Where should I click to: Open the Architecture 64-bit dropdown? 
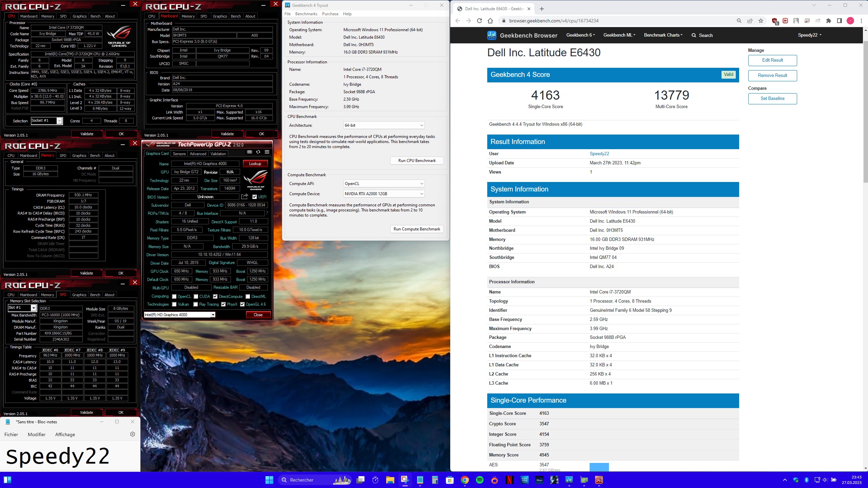384,125
